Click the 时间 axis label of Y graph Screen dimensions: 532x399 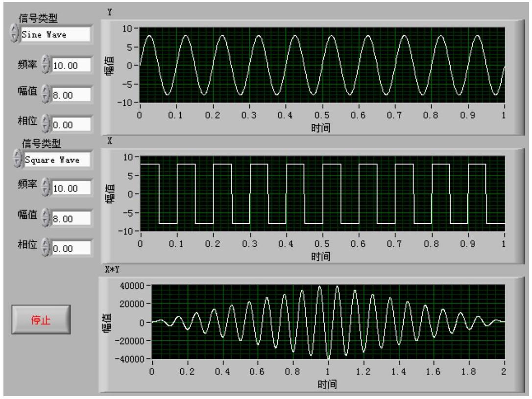[321, 128]
